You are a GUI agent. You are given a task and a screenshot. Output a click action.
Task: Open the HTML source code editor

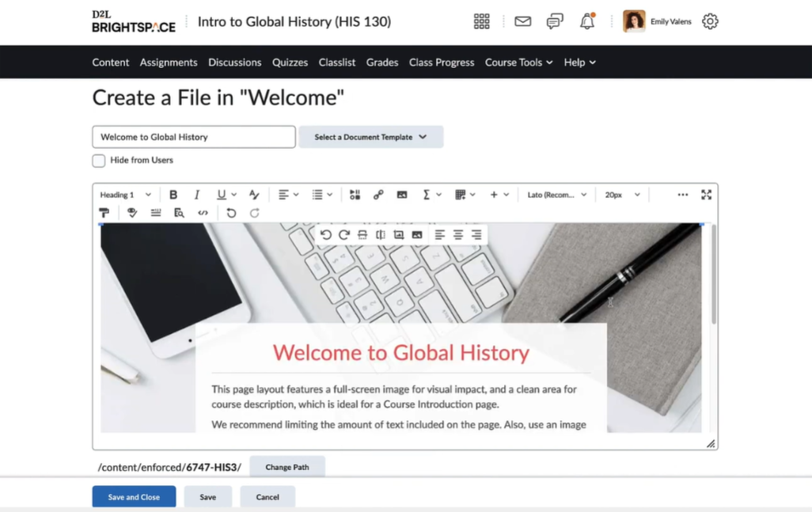pyautogui.click(x=203, y=213)
